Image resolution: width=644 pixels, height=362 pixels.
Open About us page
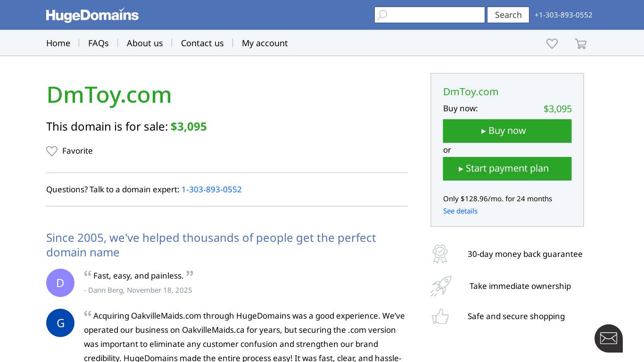coord(145,43)
